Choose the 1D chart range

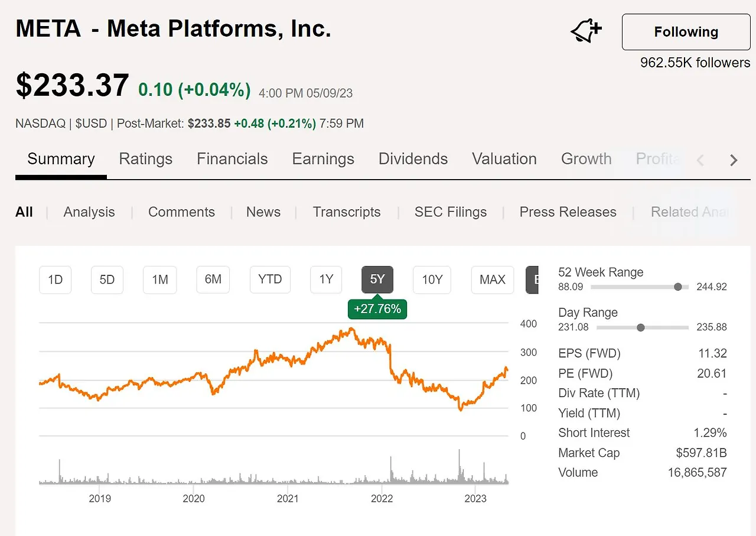(x=55, y=280)
